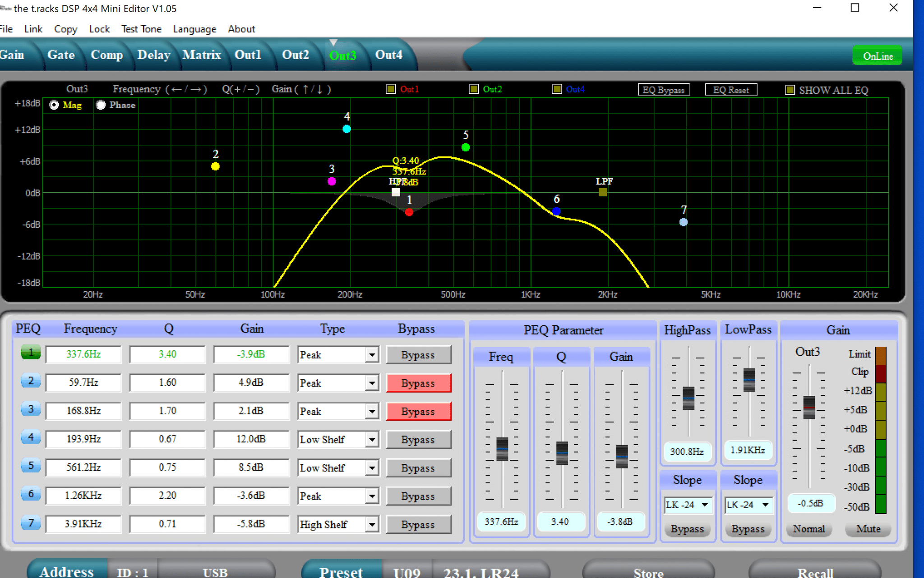Screen dimensions: 924x578
Task: Disable the red Bypass on PEQ band 2
Action: point(418,383)
